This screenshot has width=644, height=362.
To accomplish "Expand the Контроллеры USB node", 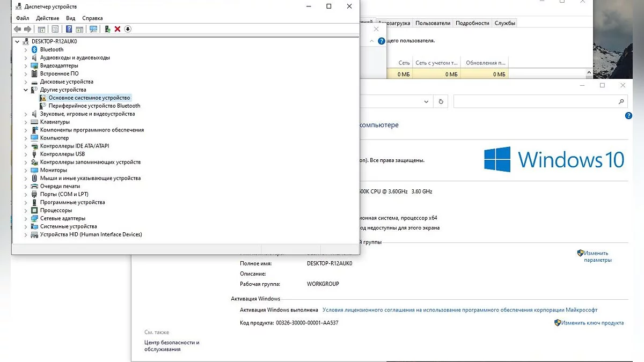I will (x=26, y=154).
